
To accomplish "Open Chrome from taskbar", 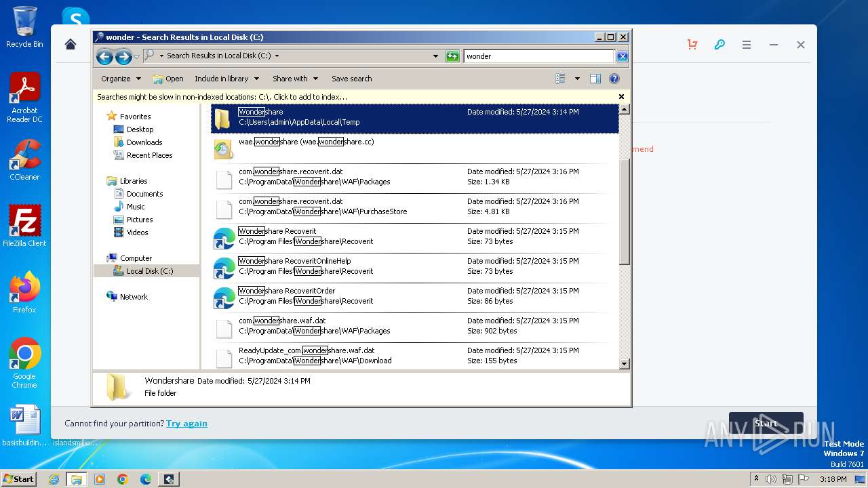I will (x=123, y=479).
